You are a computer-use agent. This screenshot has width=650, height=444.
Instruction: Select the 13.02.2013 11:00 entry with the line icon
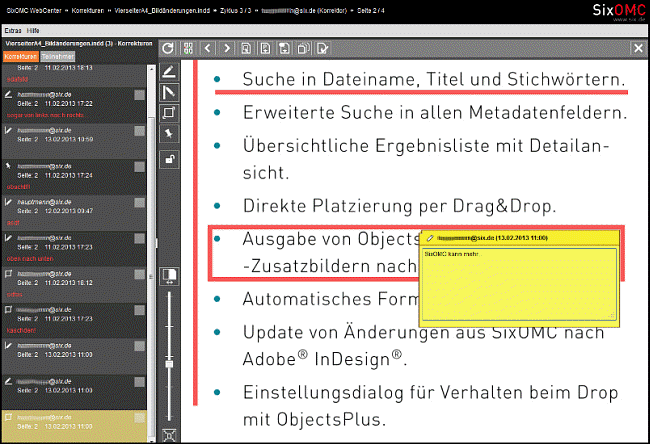click(x=74, y=357)
